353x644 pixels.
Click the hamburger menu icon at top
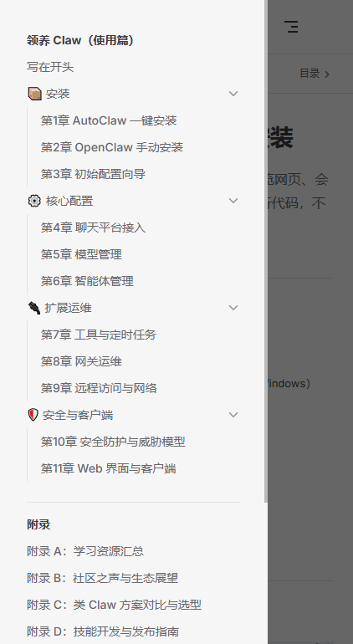[292, 27]
